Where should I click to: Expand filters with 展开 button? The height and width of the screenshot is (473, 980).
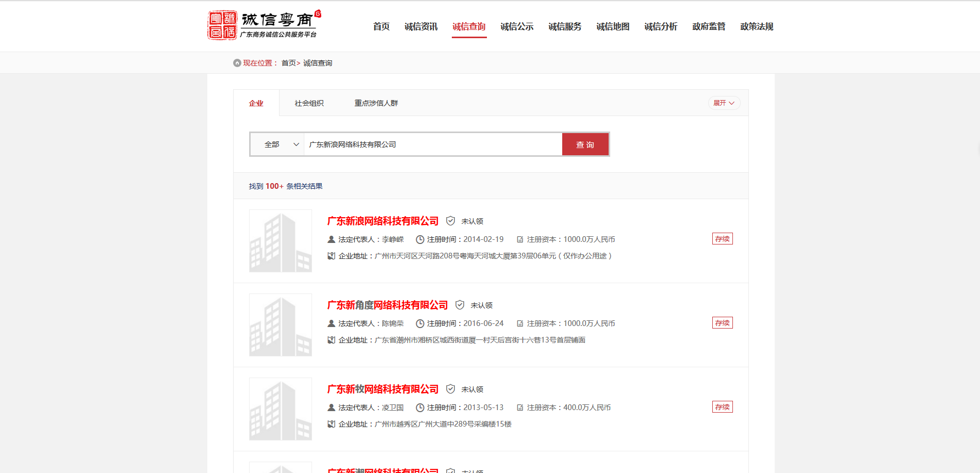coord(724,103)
